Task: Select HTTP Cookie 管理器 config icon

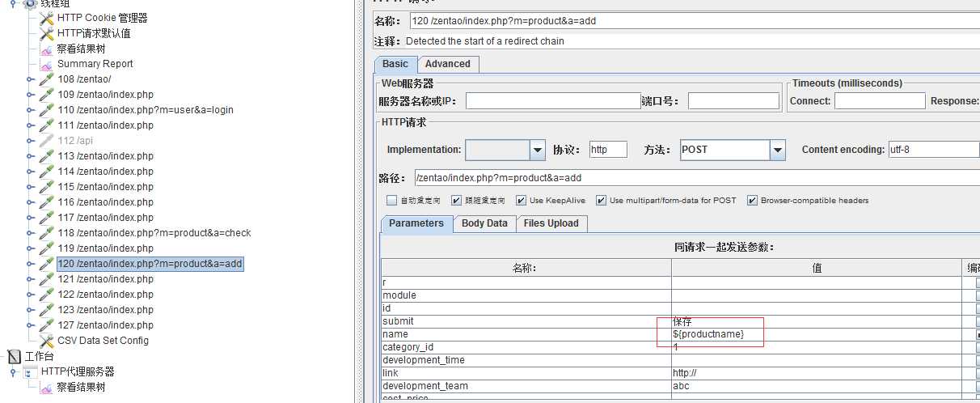Action: point(47,18)
